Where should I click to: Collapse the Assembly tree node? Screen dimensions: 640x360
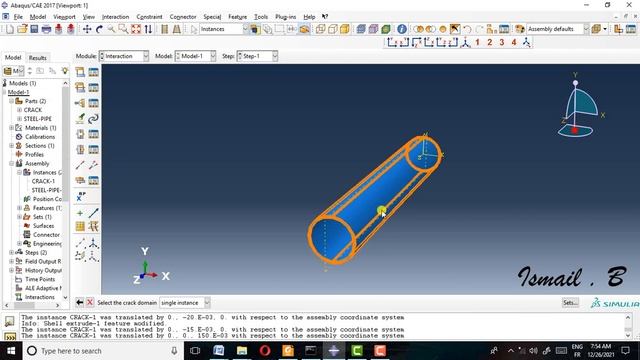(x=11, y=163)
